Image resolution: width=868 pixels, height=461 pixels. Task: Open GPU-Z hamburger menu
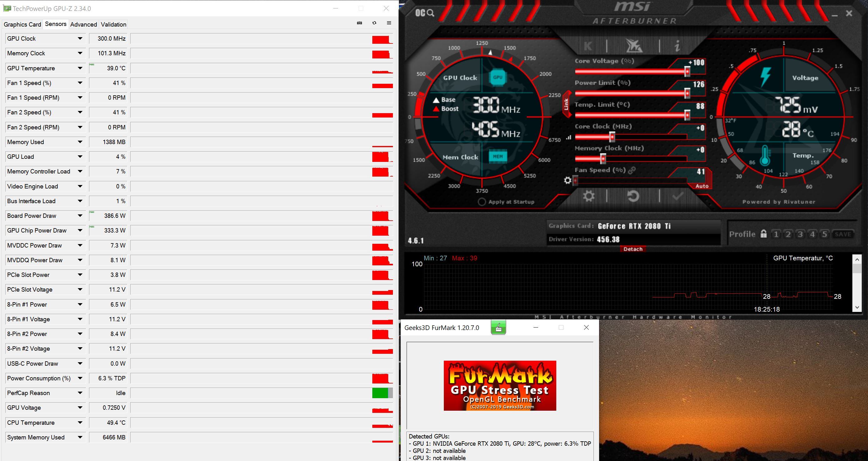tap(389, 23)
